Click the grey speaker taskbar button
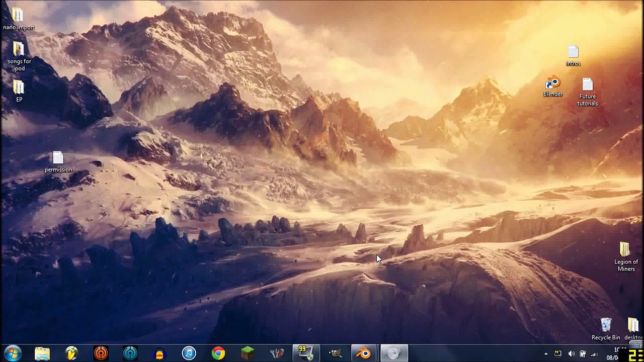Viewport: 644px width, 362px height. pos(394,353)
